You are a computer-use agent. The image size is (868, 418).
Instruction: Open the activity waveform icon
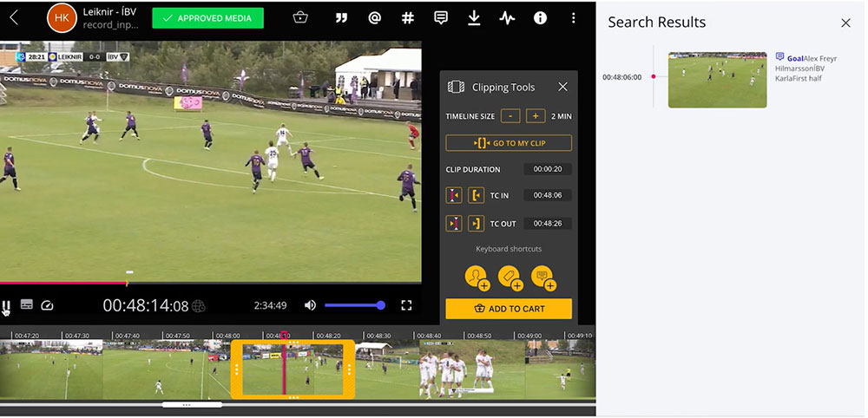[507, 17]
